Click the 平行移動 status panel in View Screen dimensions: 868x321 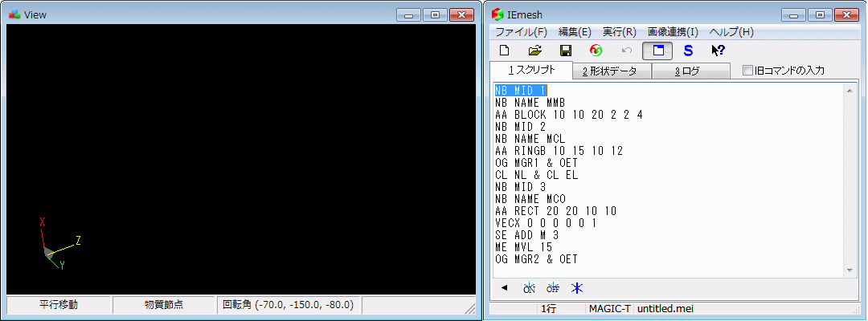tap(58, 304)
